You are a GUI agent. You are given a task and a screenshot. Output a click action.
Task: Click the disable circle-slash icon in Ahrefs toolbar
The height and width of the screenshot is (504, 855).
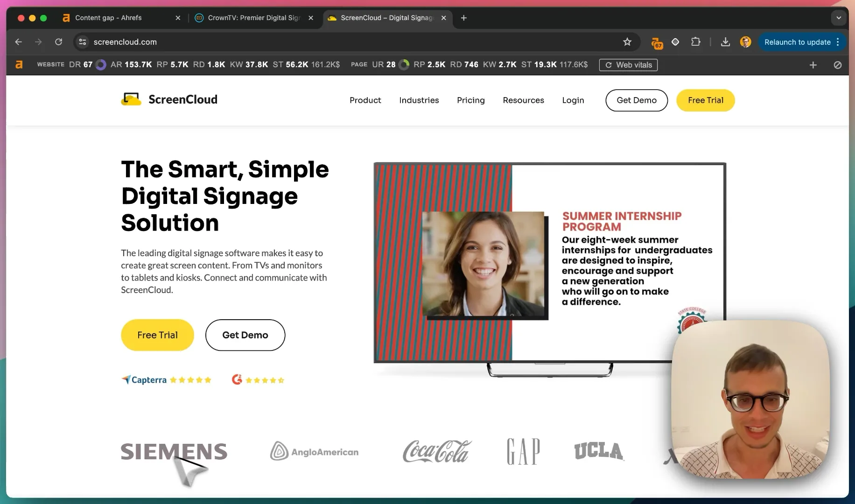(x=838, y=65)
